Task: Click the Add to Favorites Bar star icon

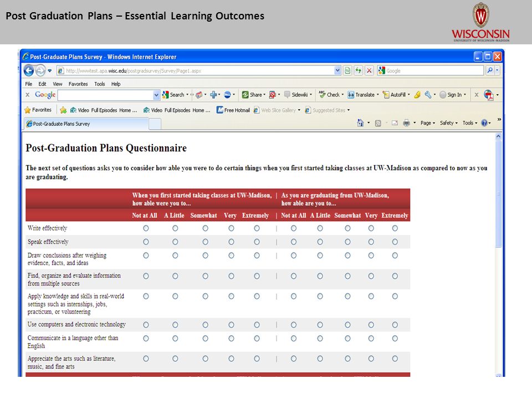Action: [63, 110]
